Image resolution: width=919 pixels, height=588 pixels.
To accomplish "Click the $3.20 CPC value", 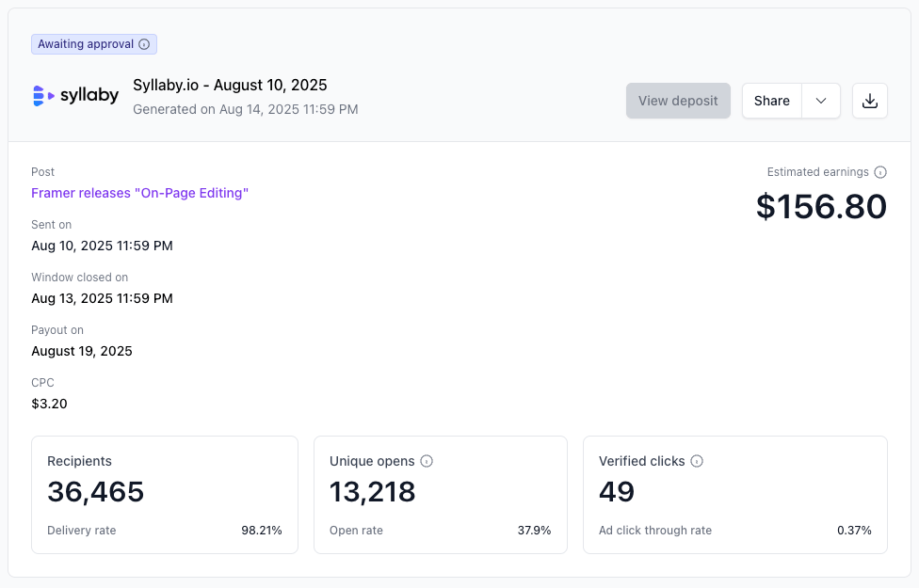I will pyautogui.click(x=49, y=405).
